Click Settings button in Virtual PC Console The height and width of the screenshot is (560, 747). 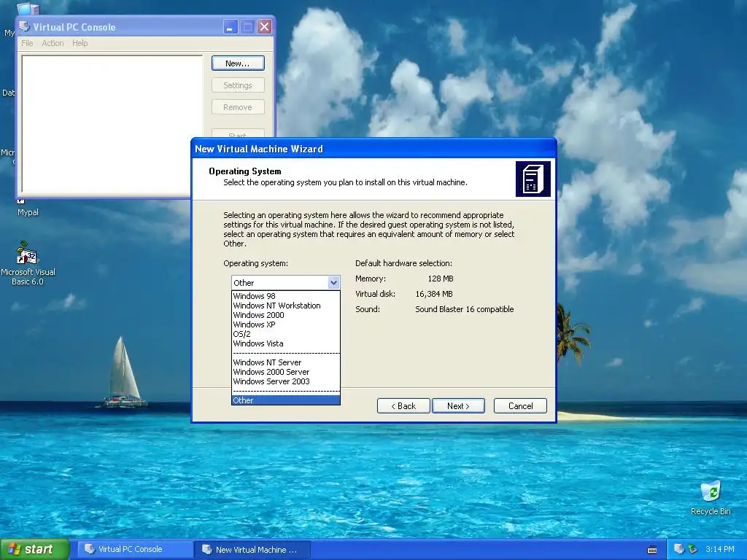(238, 85)
